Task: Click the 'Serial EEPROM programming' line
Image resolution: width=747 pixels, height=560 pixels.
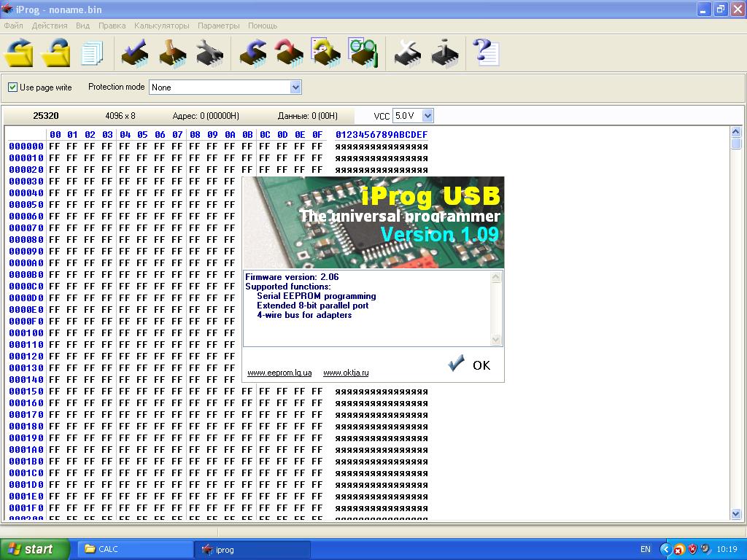Action: coord(317,296)
